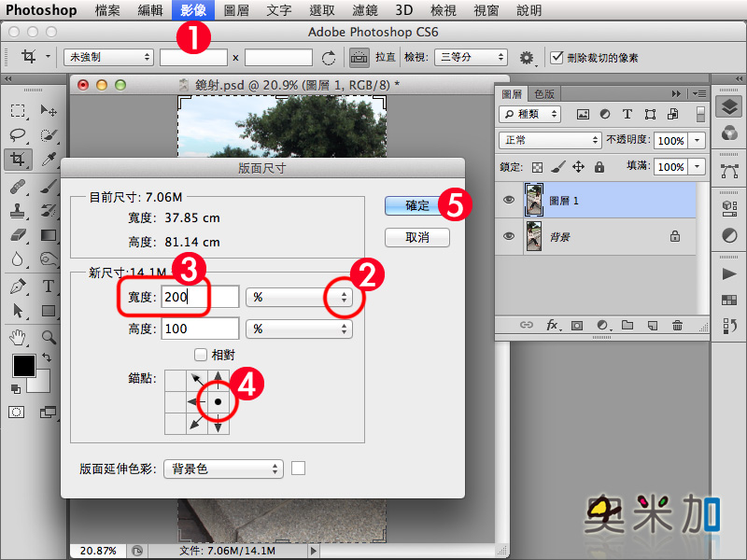Open the 三等分 overlay view dropdown
The width and height of the screenshot is (747, 560).
click(x=471, y=57)
